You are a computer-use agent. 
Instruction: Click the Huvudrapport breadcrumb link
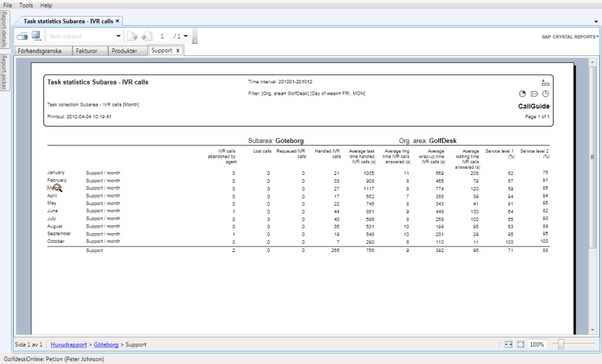tap(69, 344)
